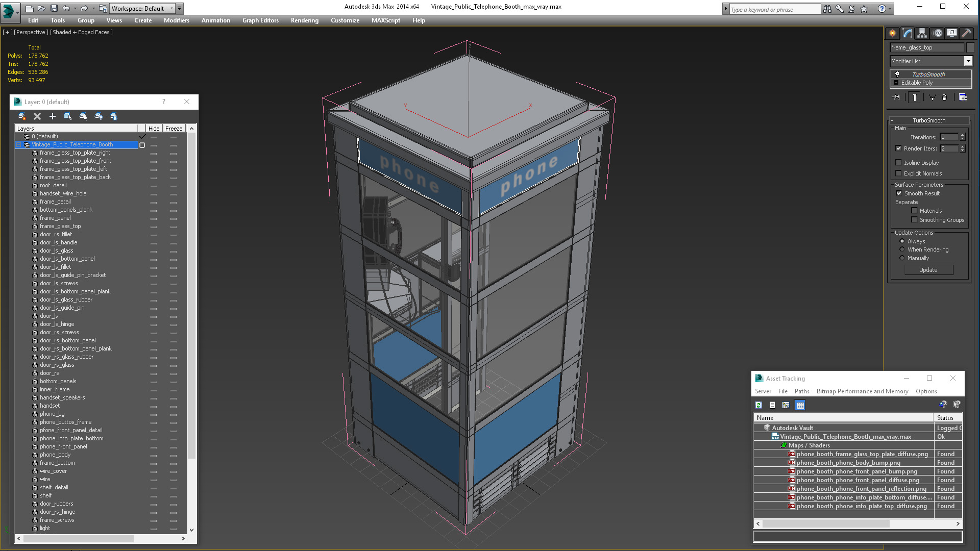
Task: Select the Always update option
Action: 902,241
